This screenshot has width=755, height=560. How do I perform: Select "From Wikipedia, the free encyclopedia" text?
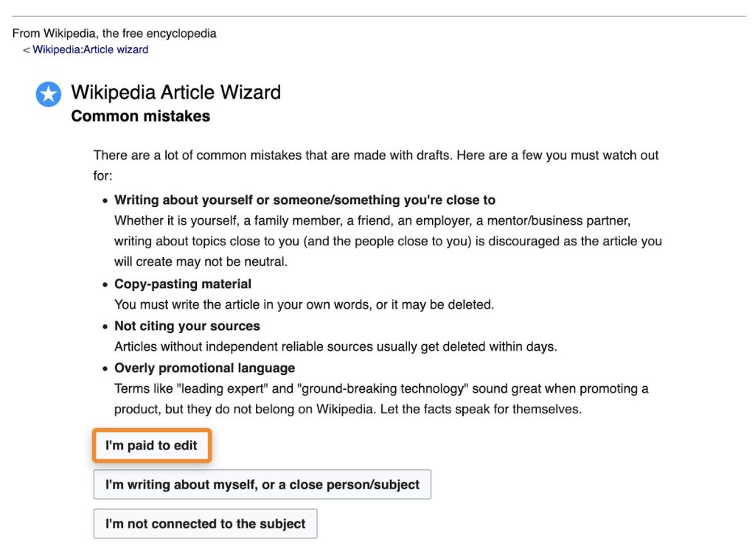pos(114,33)
